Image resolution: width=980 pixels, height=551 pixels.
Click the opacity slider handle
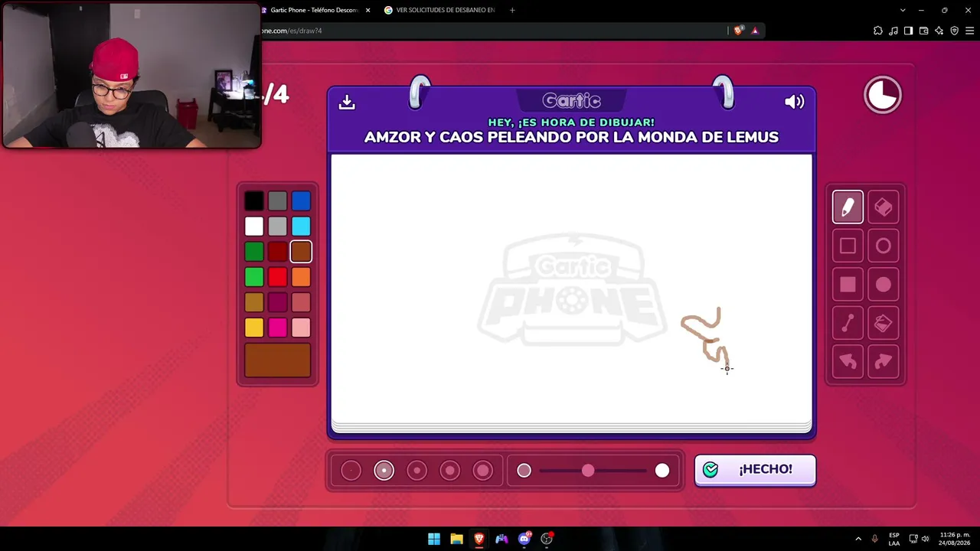[587, 471]
